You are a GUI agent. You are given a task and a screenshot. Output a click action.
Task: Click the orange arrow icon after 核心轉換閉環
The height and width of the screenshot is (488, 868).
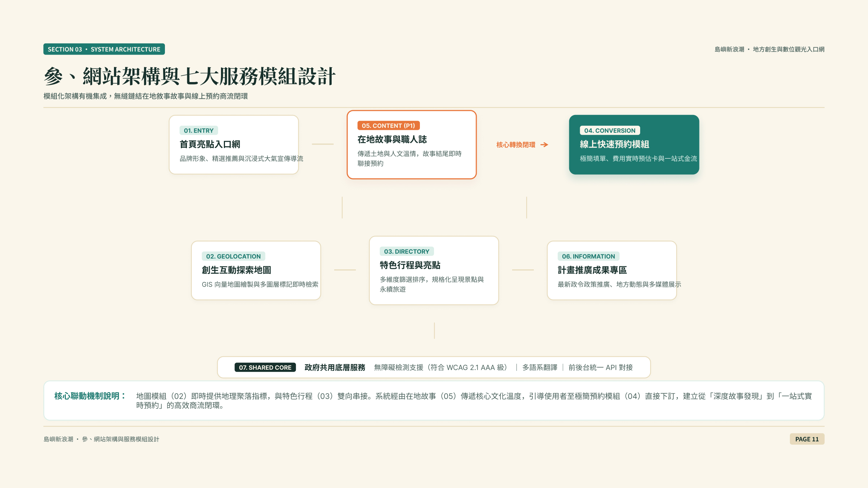(544, 145)
